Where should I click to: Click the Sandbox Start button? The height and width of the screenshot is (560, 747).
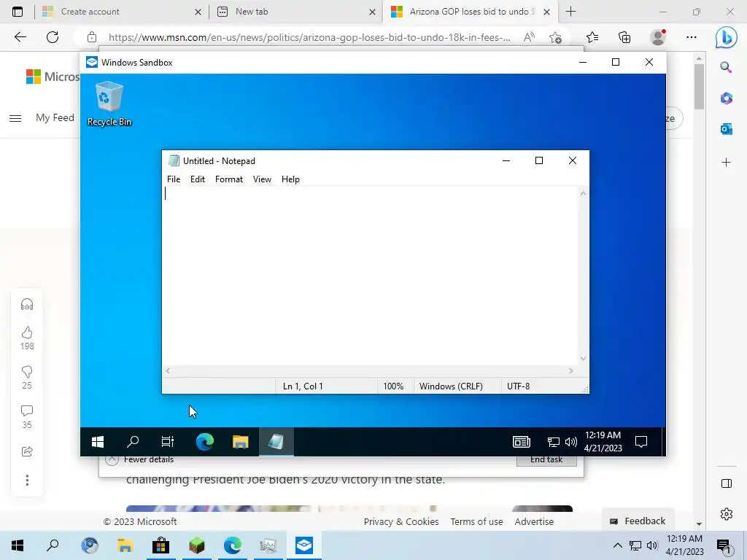[x=98, y=442]
